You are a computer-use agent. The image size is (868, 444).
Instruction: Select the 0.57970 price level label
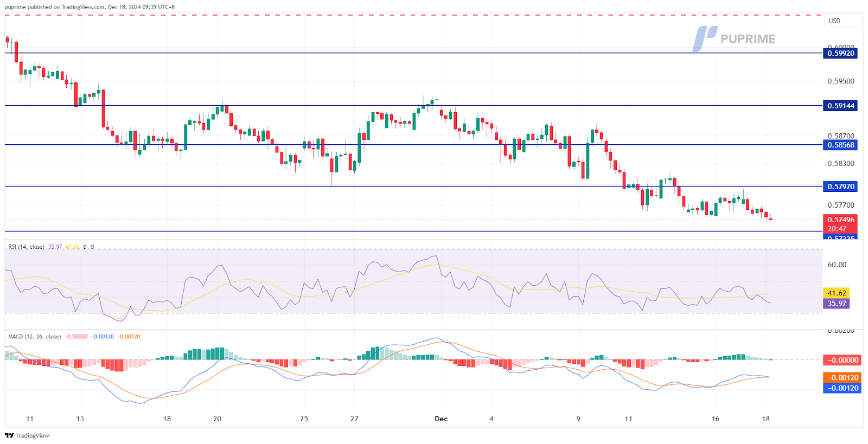(840, 186)
